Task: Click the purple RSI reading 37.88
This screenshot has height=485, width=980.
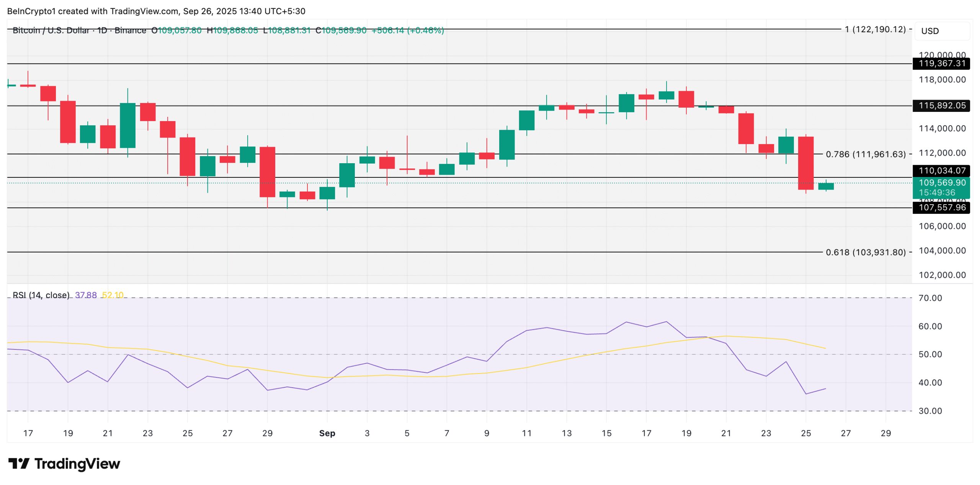Action: pos(85,295)
